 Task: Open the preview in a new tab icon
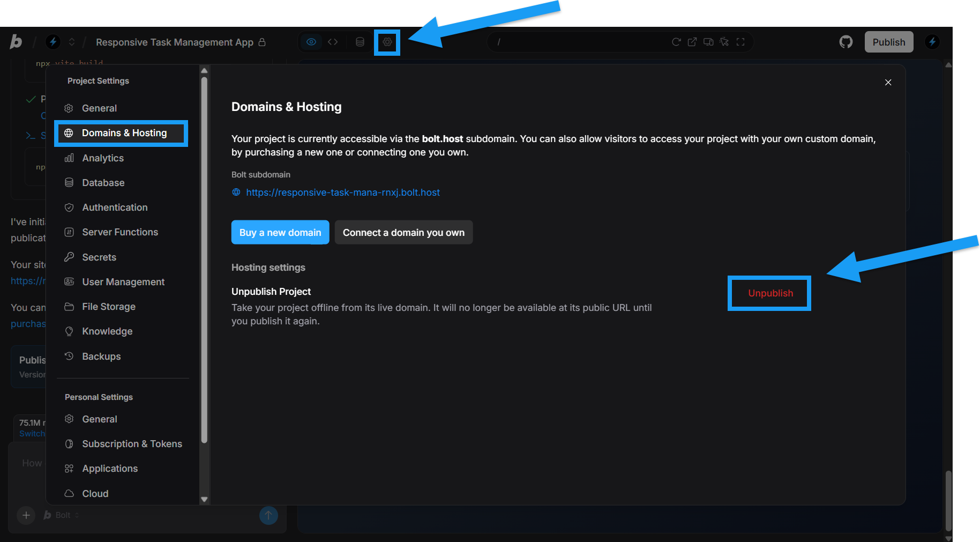pyautogui.click(x=692, y=42)
